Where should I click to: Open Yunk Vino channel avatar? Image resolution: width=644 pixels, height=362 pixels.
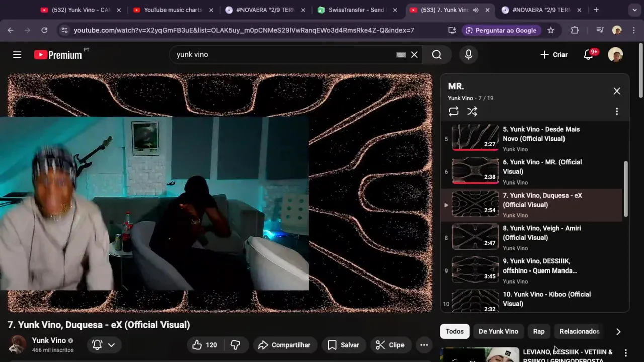tap(18, 345)
